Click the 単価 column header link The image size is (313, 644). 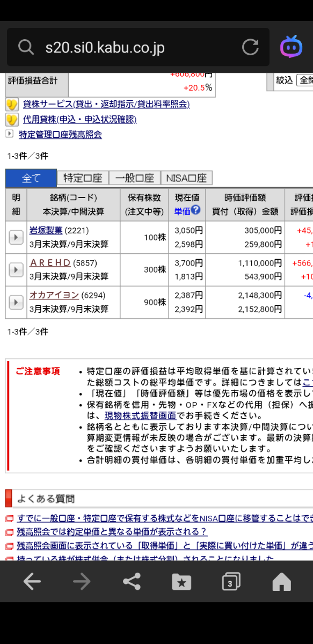182,211
